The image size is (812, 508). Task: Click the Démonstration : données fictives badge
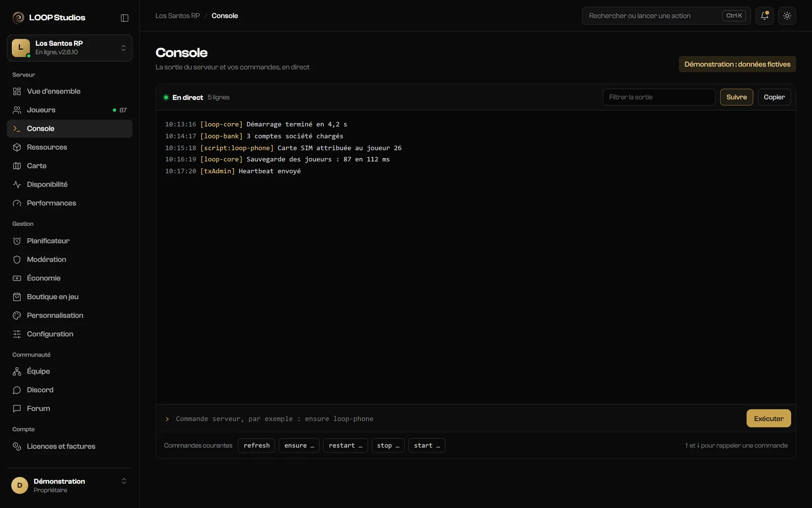[x=737, y=64]
